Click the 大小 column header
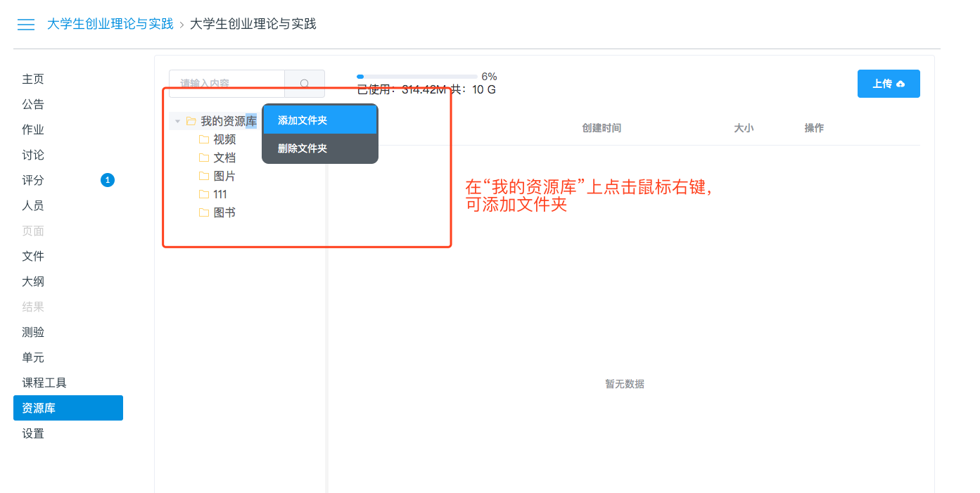Image resolution: width=980 pixels, height=493 pixels. [744, 128]
